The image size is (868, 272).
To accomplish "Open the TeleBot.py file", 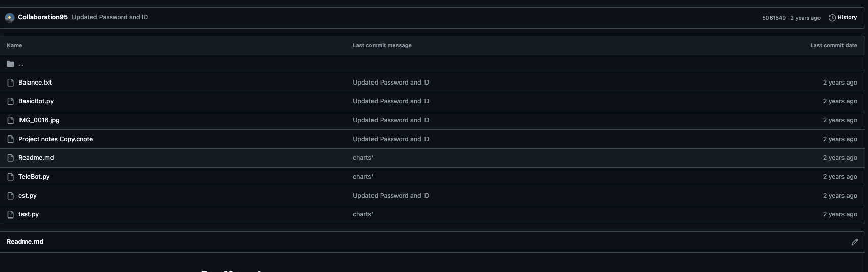I will click(x=34, y=177).
